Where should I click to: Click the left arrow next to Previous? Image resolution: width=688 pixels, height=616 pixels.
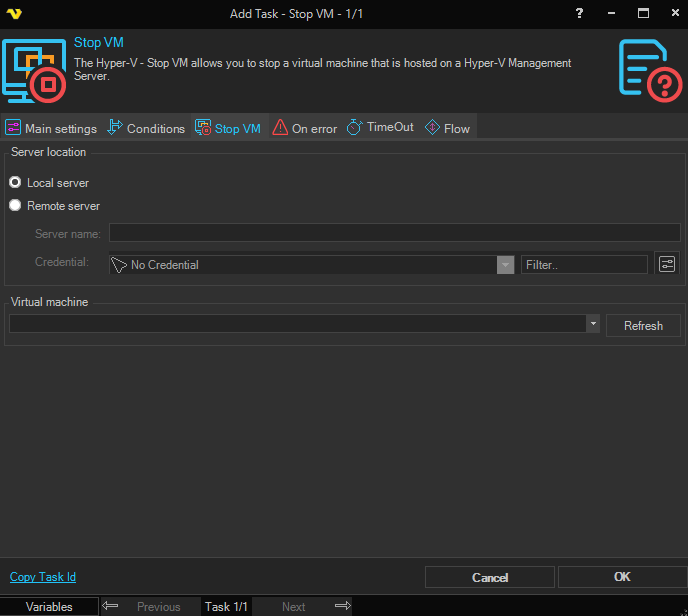pos(111,606)
